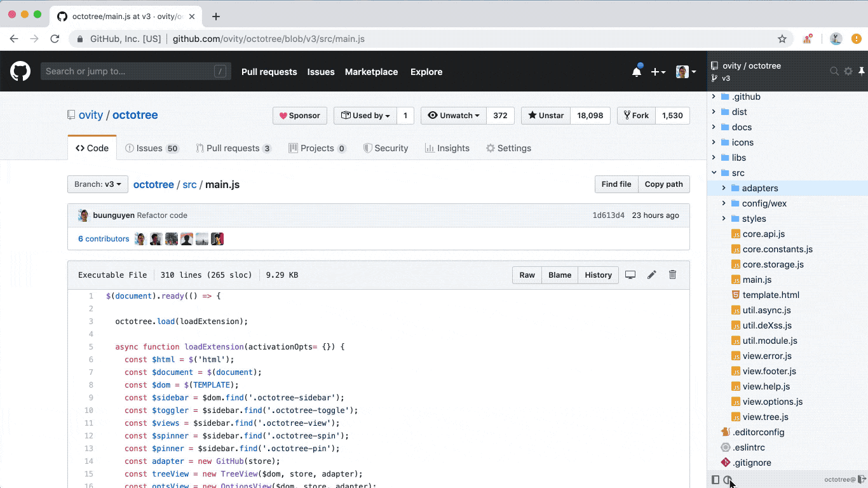Open the Octotree sidebar search

coord(834,71)
